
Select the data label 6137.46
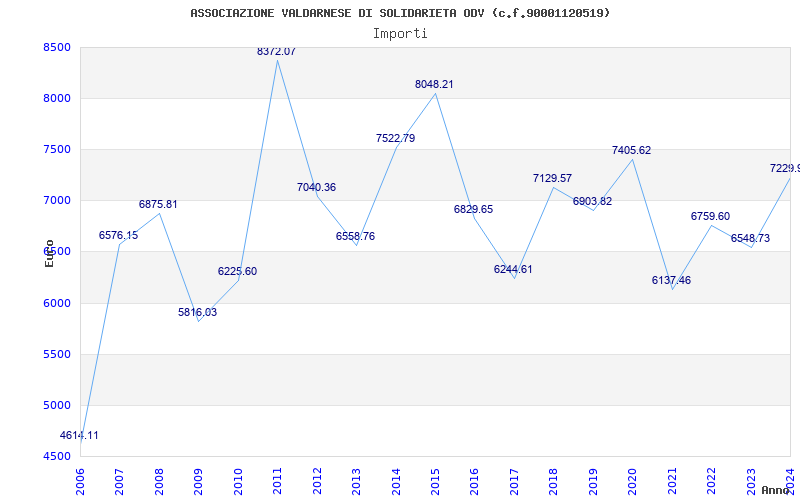671,280
